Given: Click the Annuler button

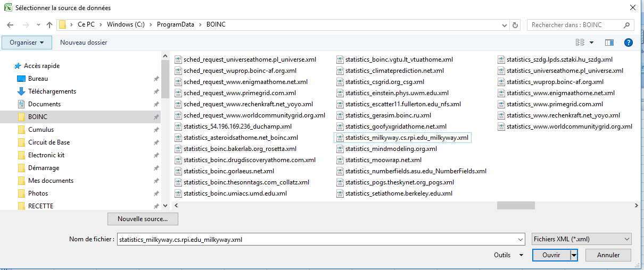Looking at the screenshot, I should coord(608,255).
